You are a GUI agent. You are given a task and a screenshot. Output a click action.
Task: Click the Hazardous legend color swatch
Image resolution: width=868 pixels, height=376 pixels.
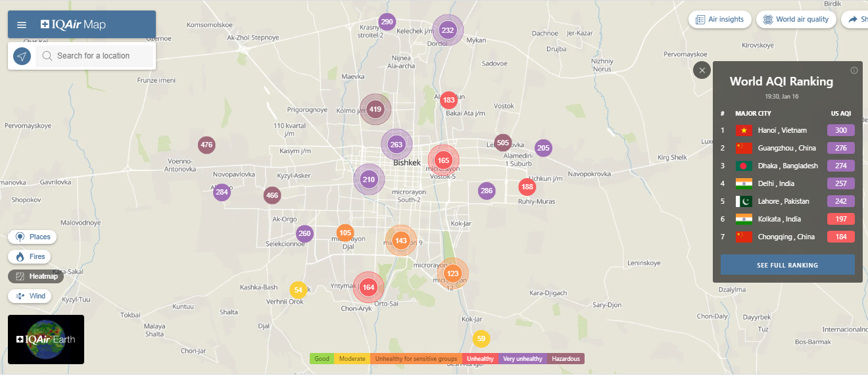(x=566, y=359)
